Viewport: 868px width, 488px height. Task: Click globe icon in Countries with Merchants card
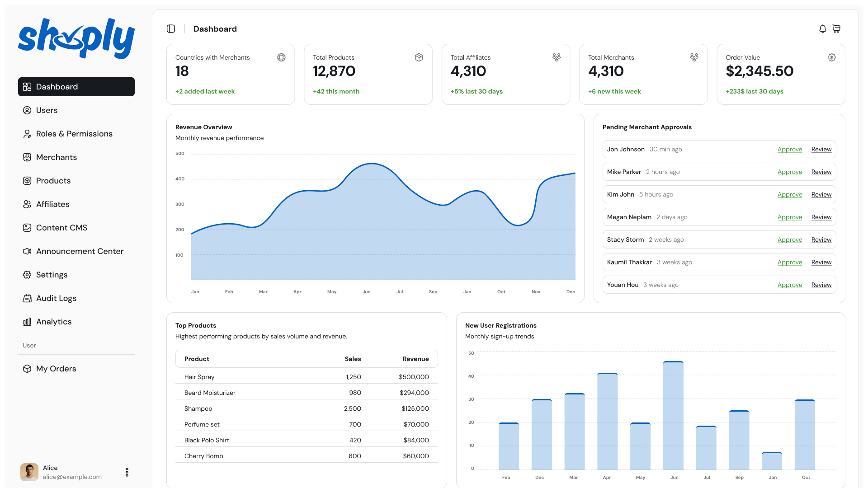point(281,57)
